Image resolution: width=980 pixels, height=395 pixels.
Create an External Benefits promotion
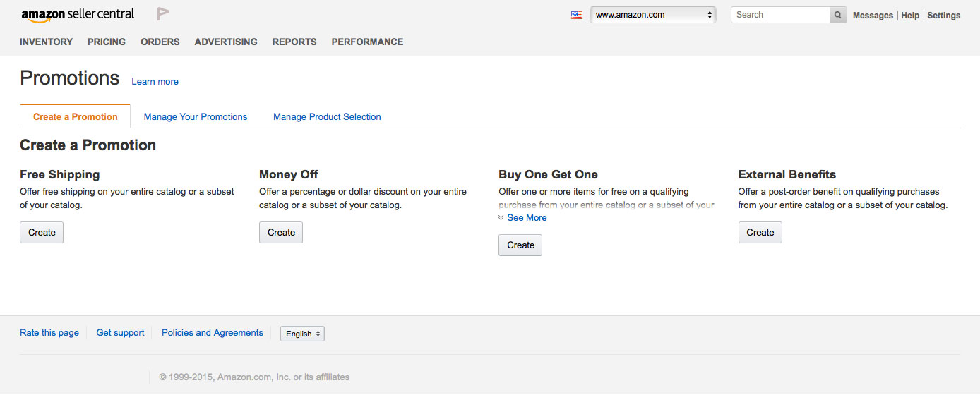(760, 232)
